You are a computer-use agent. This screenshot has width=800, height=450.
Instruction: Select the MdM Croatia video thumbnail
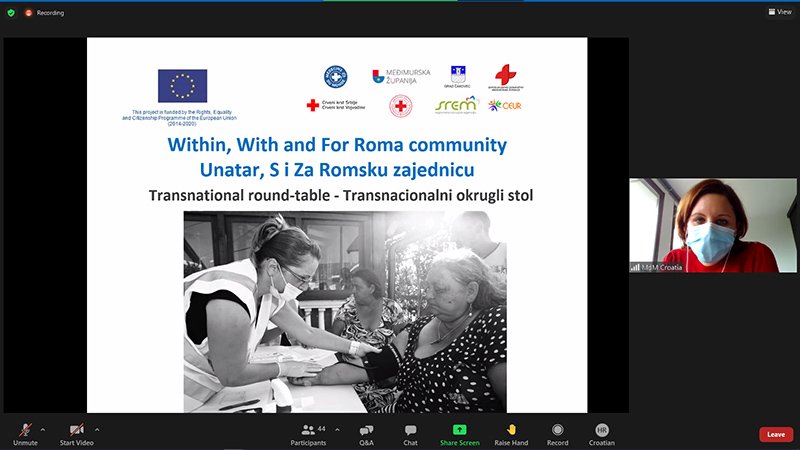tap(713, 225)
